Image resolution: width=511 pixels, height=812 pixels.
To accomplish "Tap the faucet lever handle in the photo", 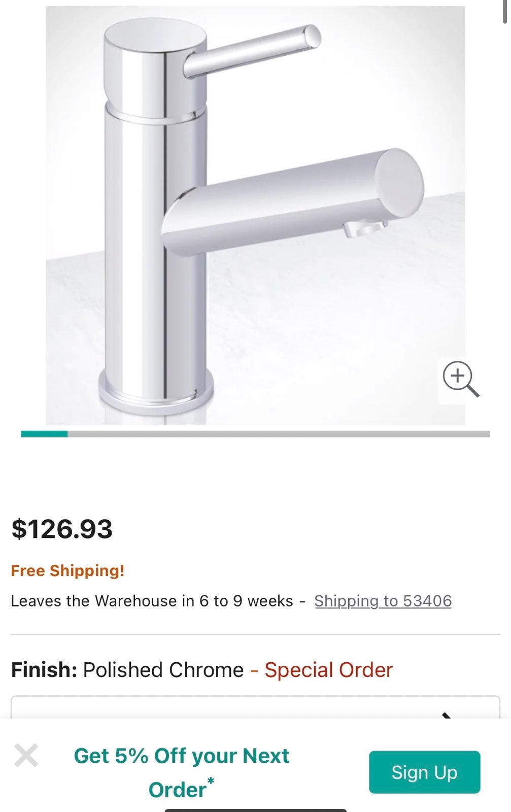I will click(x=252, y=51).
